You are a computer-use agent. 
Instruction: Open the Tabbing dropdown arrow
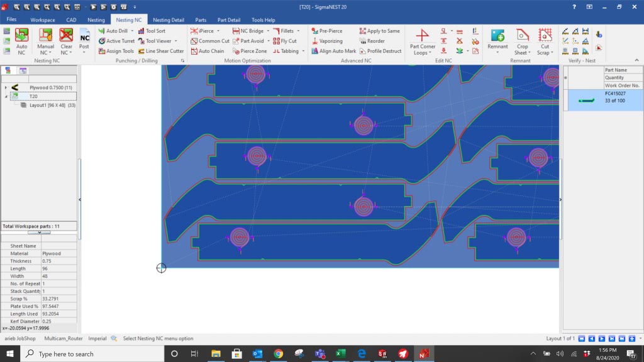[303, 51]
